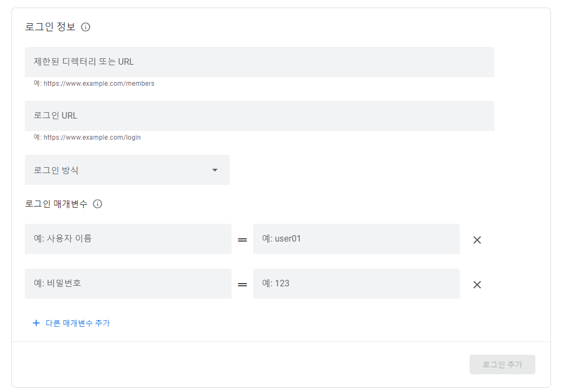Viewport: 564px width, 392px height.
Task: Click the info icon beside 로그인 정보
Action: (x=86, y=27)
